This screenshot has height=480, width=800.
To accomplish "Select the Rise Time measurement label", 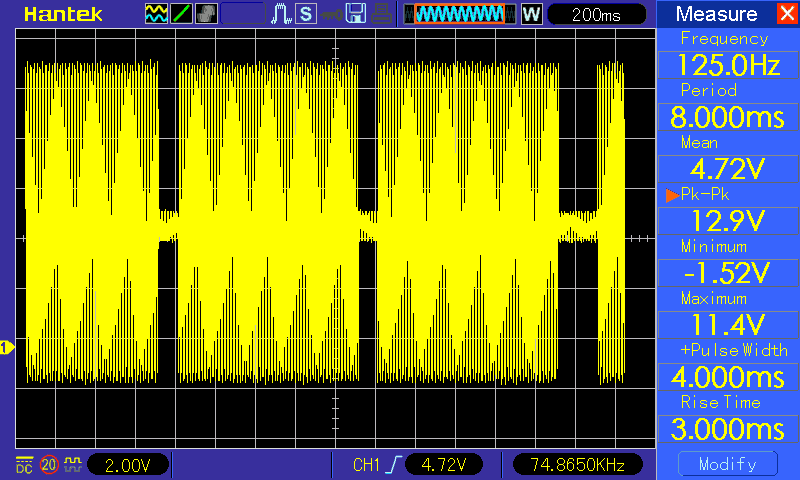I will [720, 402].
